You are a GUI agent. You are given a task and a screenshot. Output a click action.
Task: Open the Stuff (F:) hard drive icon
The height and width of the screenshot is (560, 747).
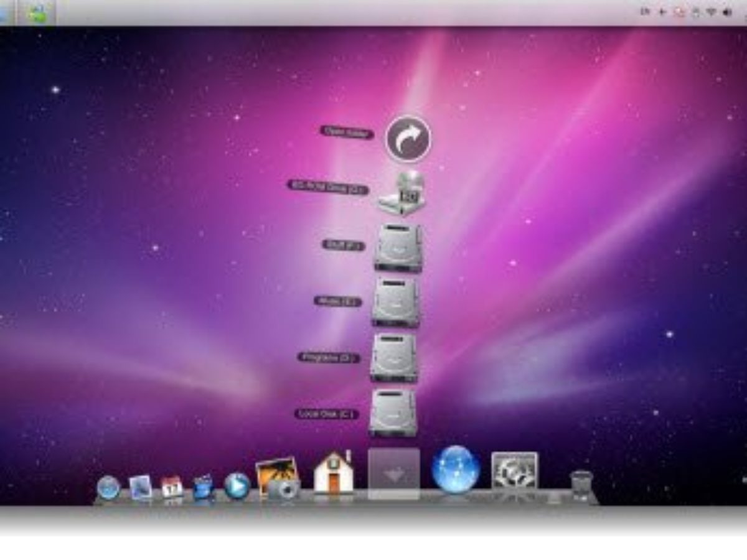tap(398, 248)
